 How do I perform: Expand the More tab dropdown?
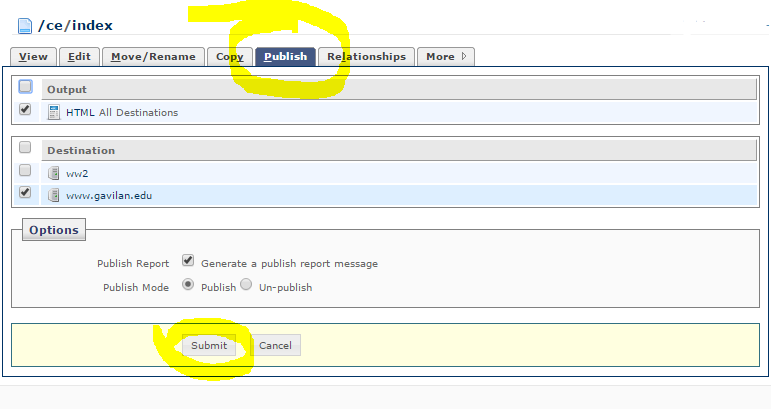tap(446, 57)
